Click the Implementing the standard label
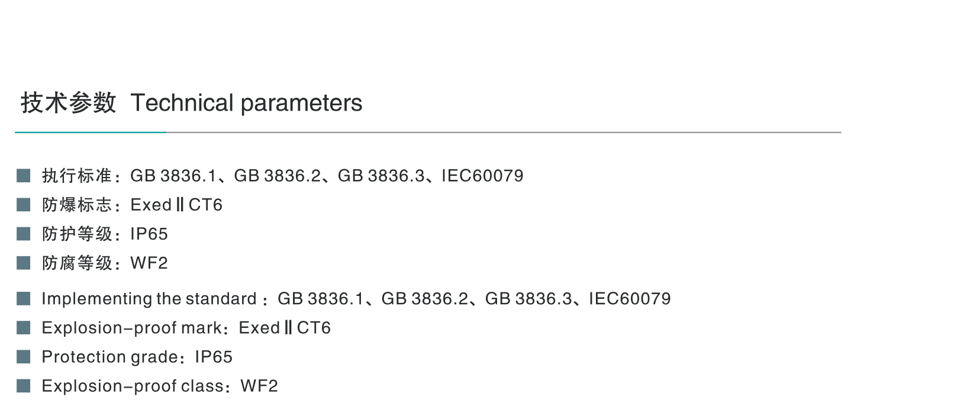980x419 pixels. 149,299
